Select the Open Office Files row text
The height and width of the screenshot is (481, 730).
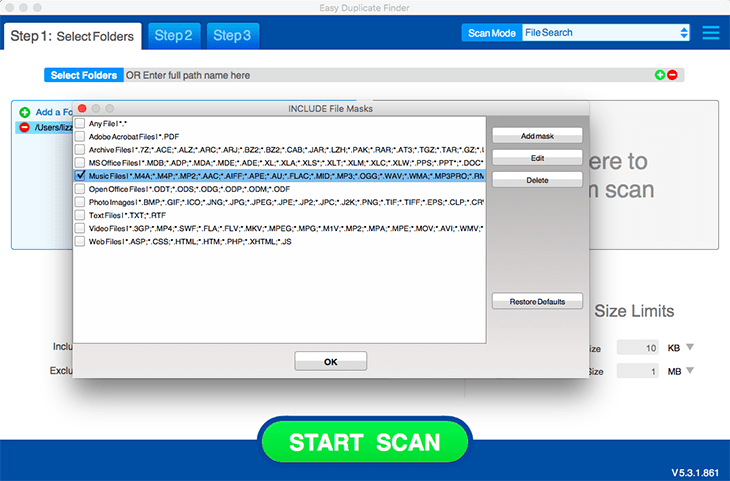point(189,189)
